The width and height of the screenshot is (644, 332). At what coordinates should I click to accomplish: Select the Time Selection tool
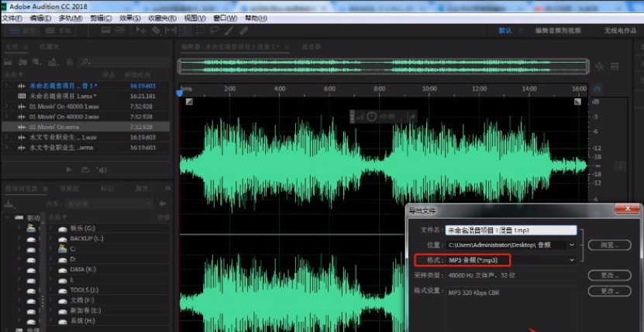[185, 30]
